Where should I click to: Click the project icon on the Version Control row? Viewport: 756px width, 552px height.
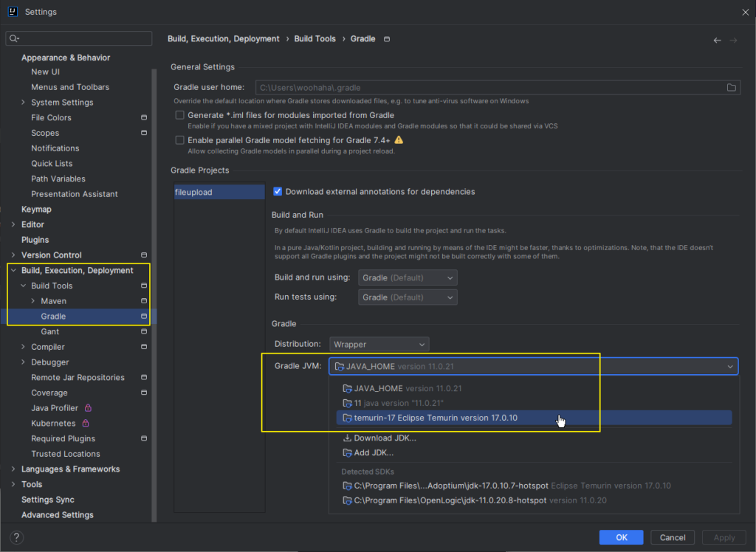click(x=144, y=255)
